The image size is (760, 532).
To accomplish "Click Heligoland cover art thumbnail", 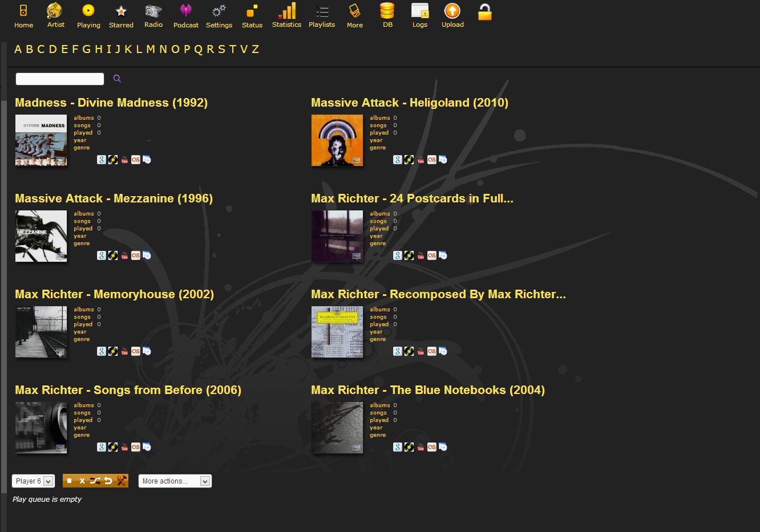I will 337,140.
